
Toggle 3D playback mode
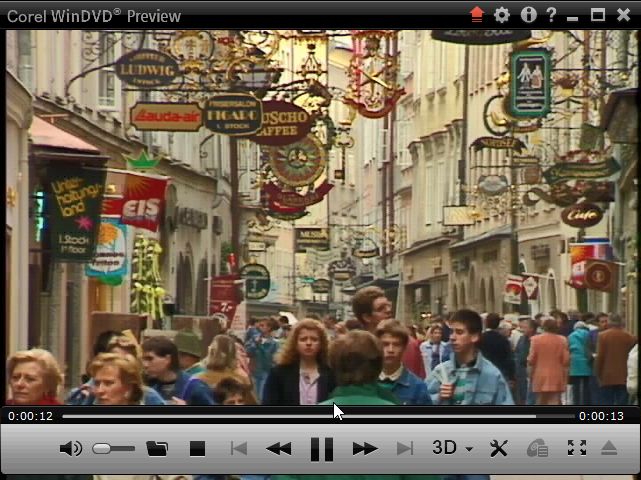coord(444,448)
